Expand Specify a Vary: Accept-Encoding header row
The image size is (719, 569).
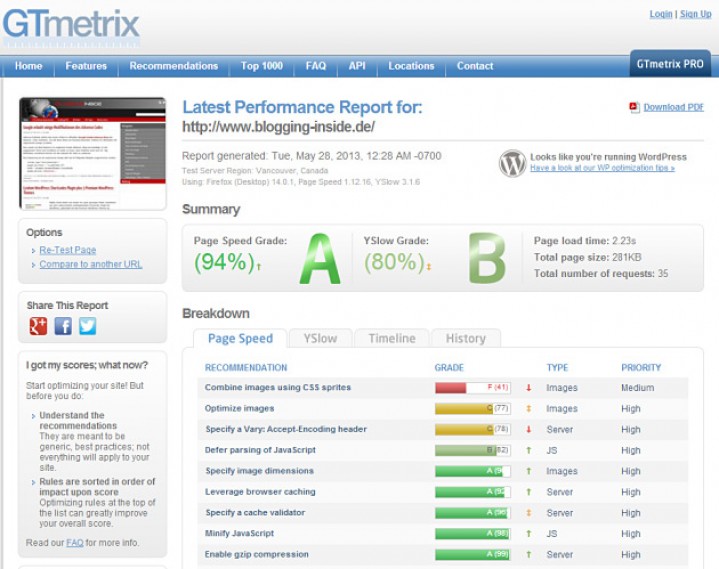[x=286, y=429]
